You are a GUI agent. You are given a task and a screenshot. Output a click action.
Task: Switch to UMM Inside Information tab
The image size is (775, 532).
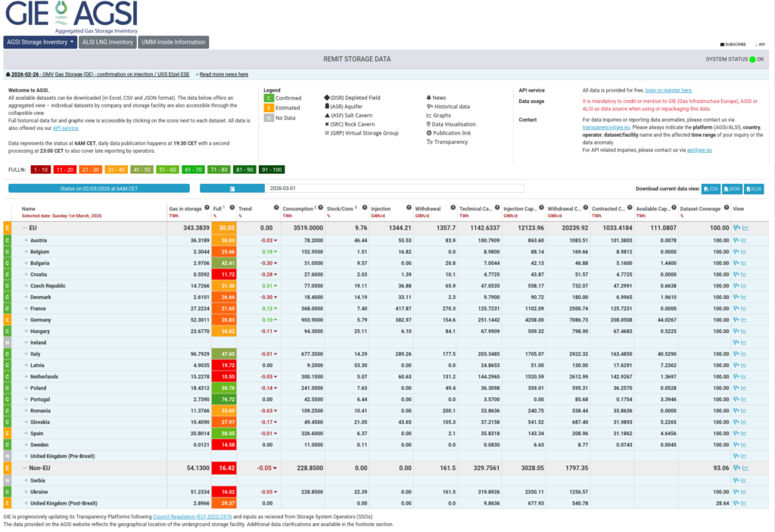173,42
